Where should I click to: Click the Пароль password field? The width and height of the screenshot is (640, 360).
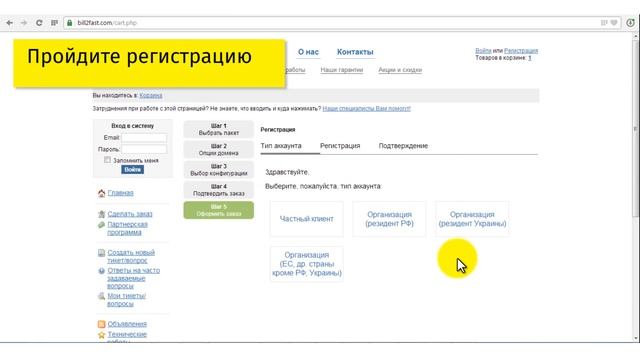point(144,149)
